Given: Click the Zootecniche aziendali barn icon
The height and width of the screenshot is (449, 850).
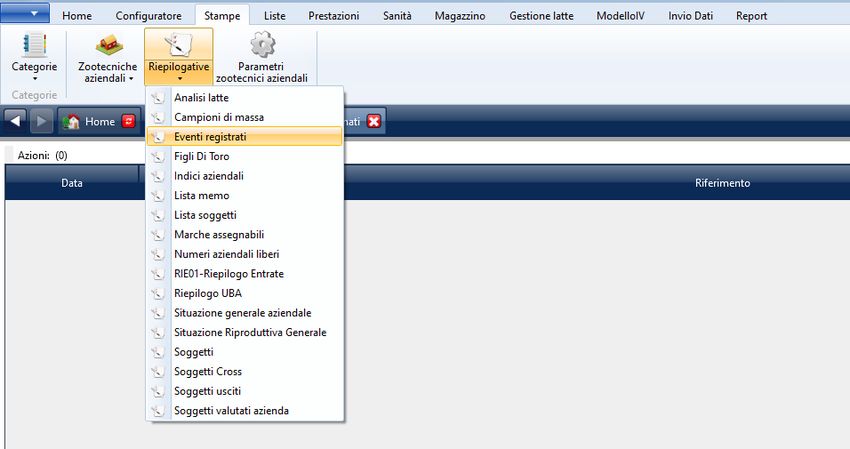Looking at the screenshot, I should (x=107, y=46).
